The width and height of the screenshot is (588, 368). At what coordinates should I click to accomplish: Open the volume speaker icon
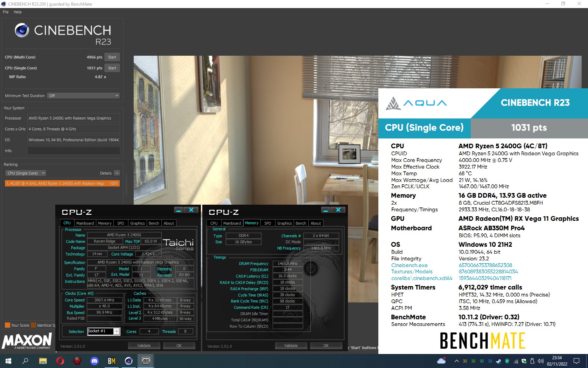[541, 361]
